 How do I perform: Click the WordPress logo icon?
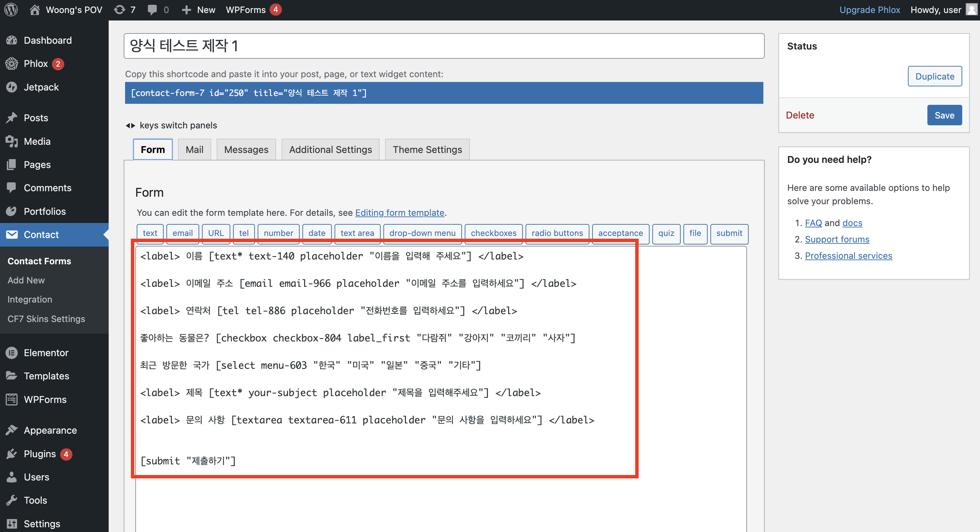[11, 10]
